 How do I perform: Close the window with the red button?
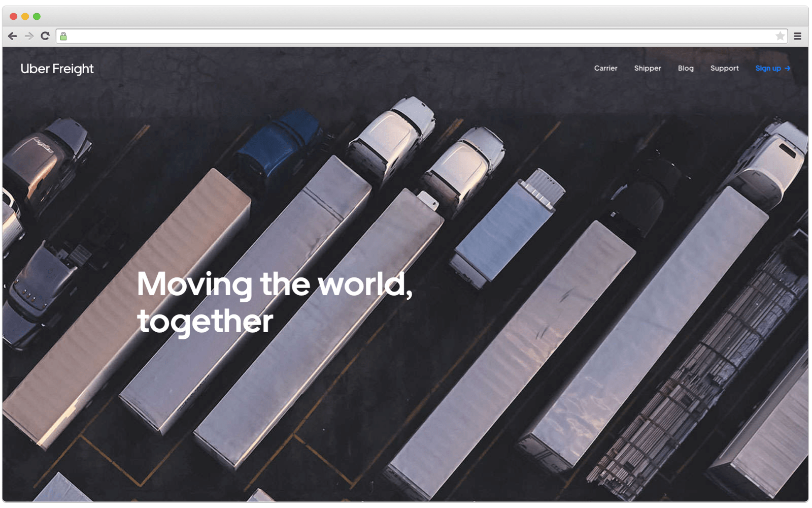tap(14, 16)
